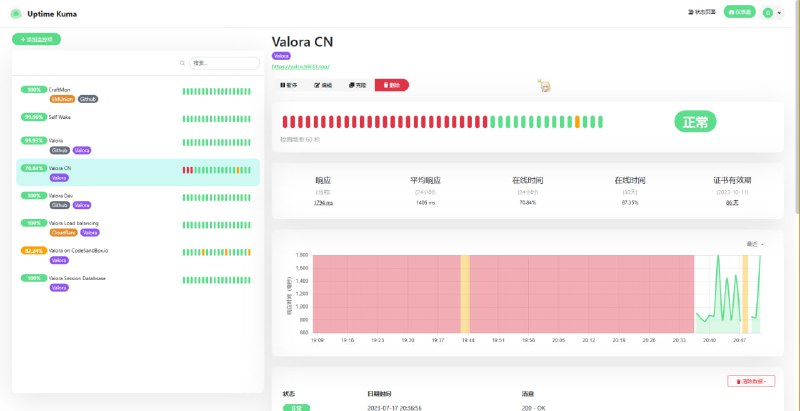Viewport: 800px width, 411px height.
Task: Click the search magnifier icon
Action: pyautogui.click(x=182, y=63)
